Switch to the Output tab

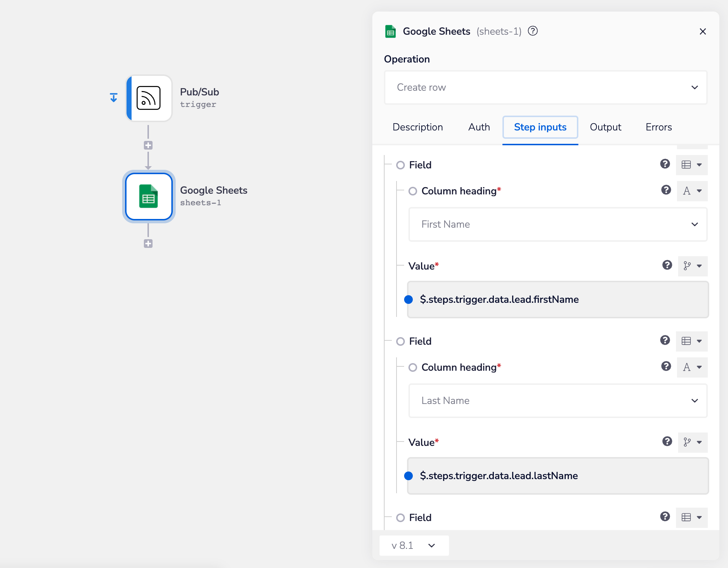(x=605, y=127)
